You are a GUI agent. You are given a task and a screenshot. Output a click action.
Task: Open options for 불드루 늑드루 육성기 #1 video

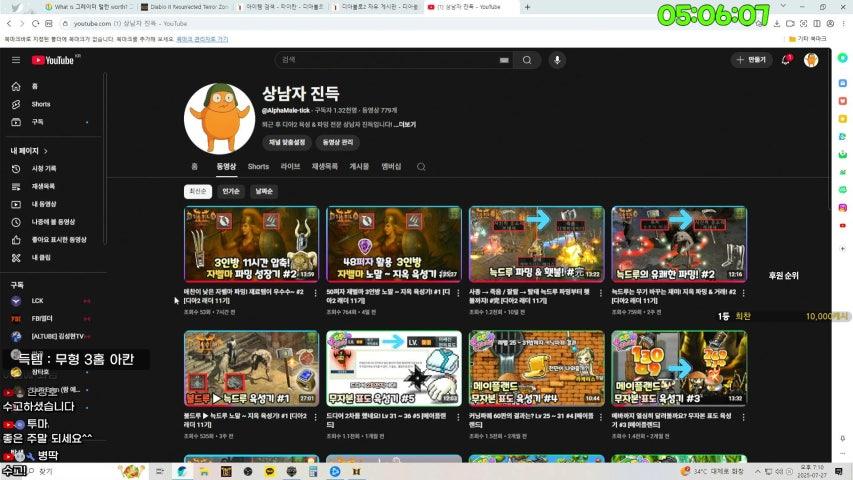click(316, 417)
